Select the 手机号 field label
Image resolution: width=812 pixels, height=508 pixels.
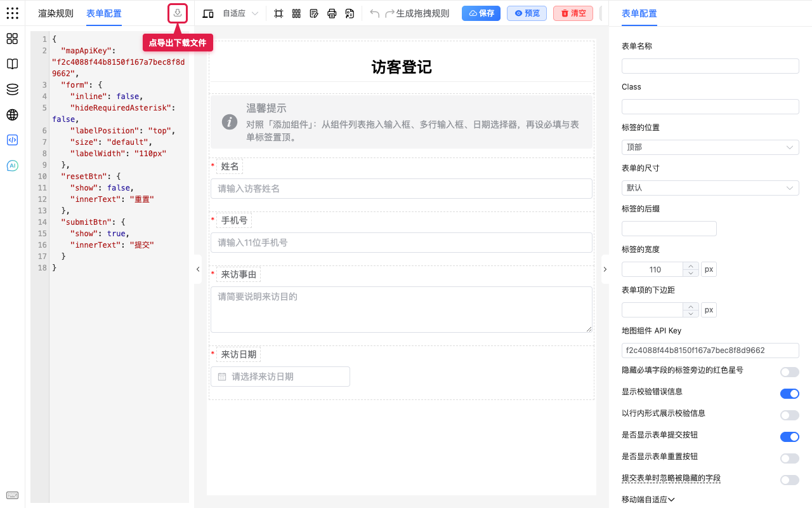[234, 221]
